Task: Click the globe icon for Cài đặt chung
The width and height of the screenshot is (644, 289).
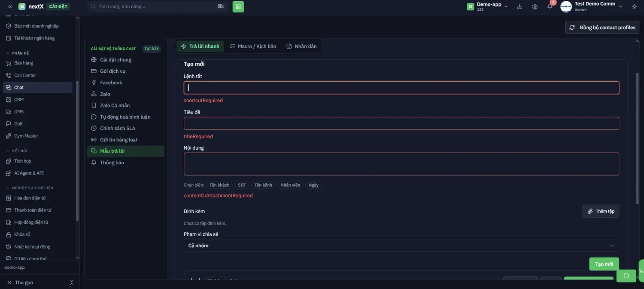Action: [94, 60]
